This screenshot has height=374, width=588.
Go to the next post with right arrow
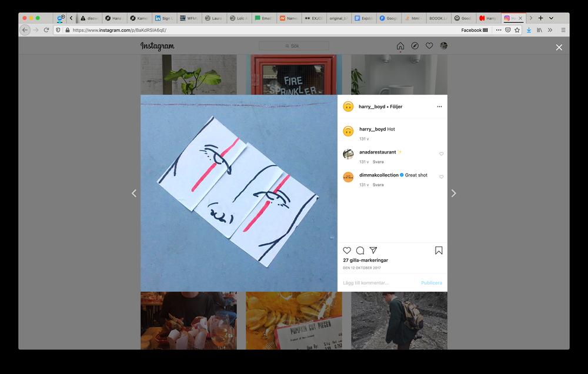[454, 193]
